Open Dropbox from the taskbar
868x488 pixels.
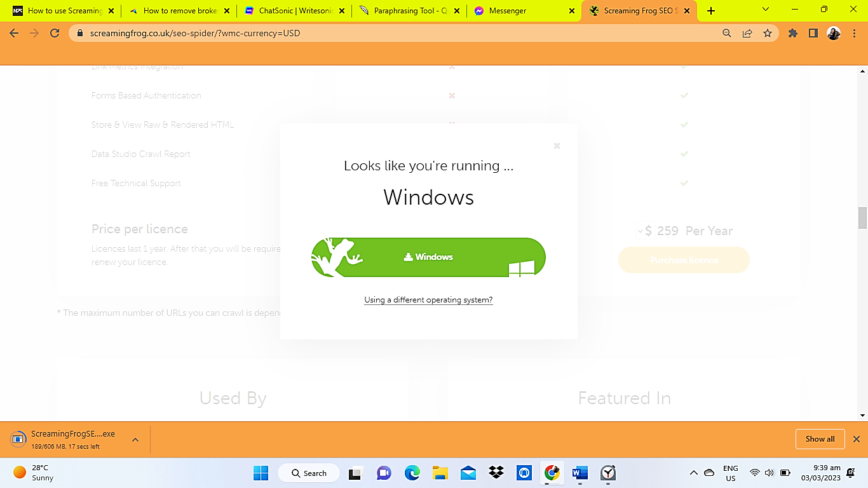point(496,473)
